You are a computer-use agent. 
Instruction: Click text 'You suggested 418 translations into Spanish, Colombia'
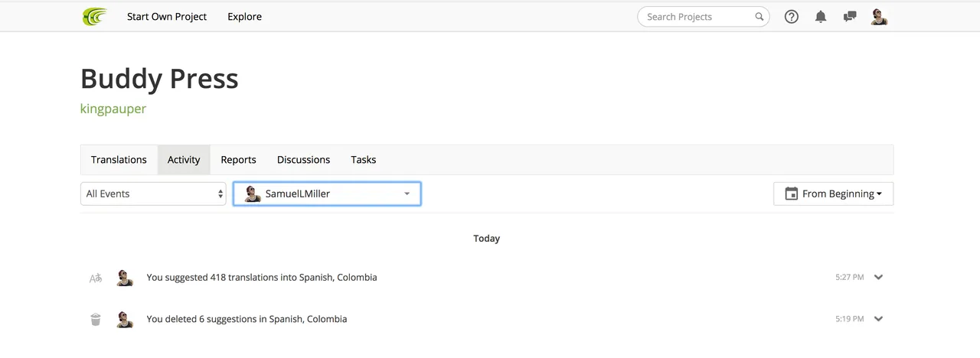(x=262, y=278)
